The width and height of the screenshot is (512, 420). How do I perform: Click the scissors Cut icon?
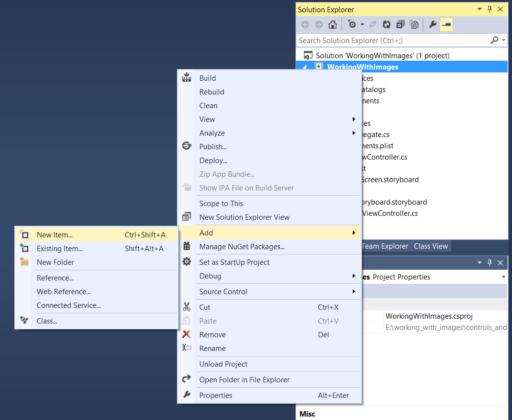pos(187,307)
